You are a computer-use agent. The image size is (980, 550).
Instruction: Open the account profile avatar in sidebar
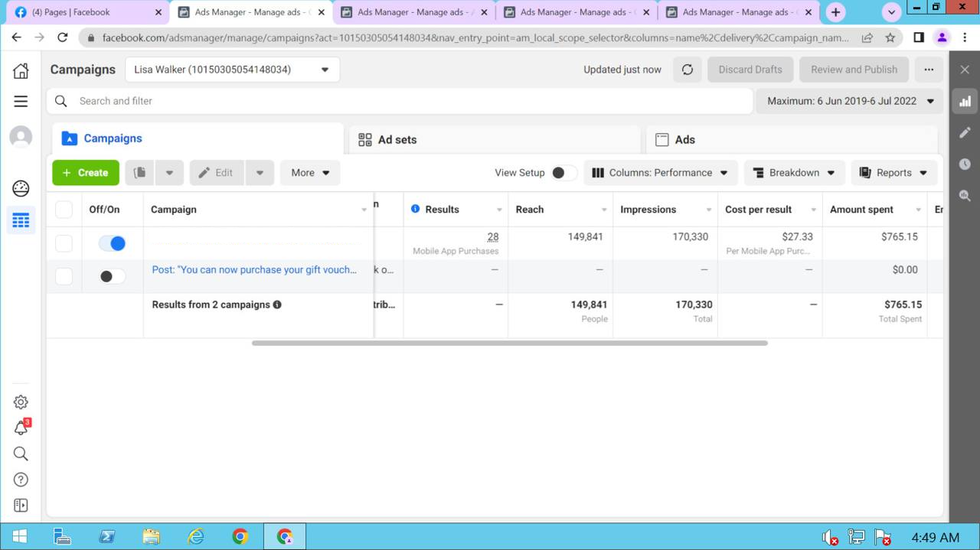21,137
